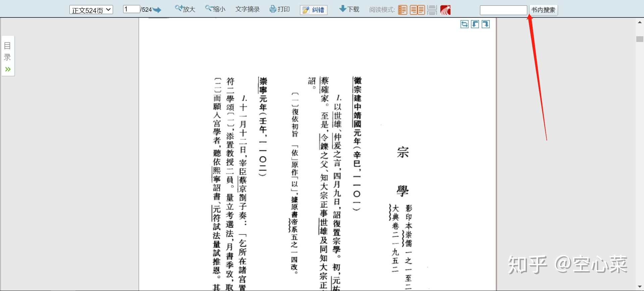Download the book via 下载

point(349,9)
